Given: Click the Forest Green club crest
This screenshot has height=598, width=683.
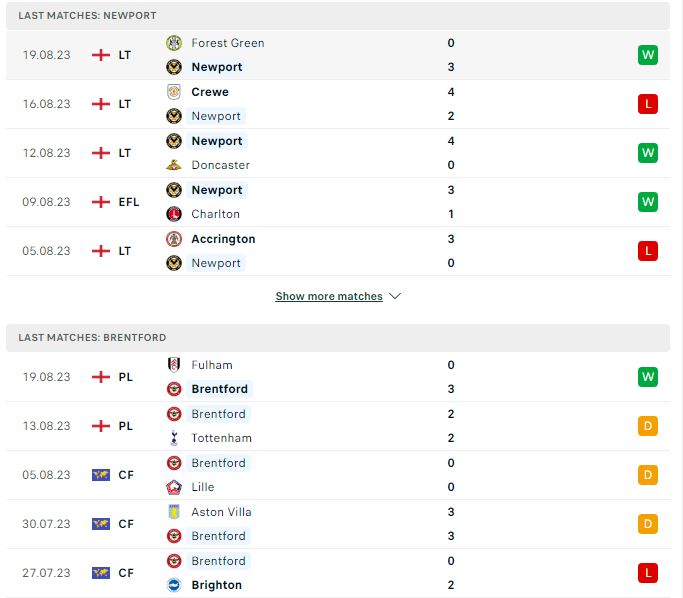Looking at the screenshot, I should 174,43.
